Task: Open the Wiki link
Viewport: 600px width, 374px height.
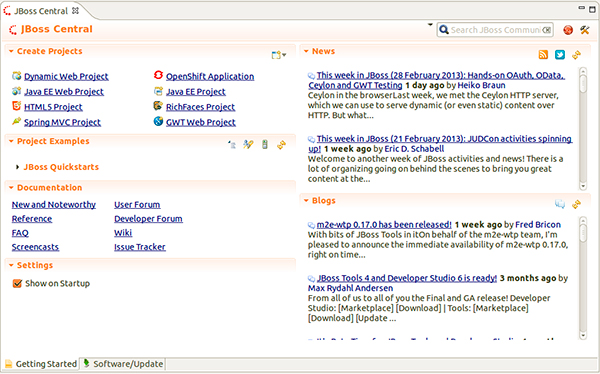Action: (x=123, y=233)
